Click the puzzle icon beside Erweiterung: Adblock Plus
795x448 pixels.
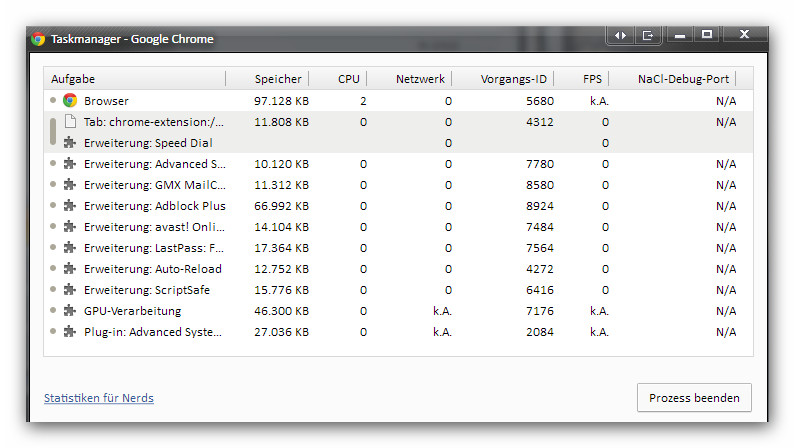coord(69,206)
